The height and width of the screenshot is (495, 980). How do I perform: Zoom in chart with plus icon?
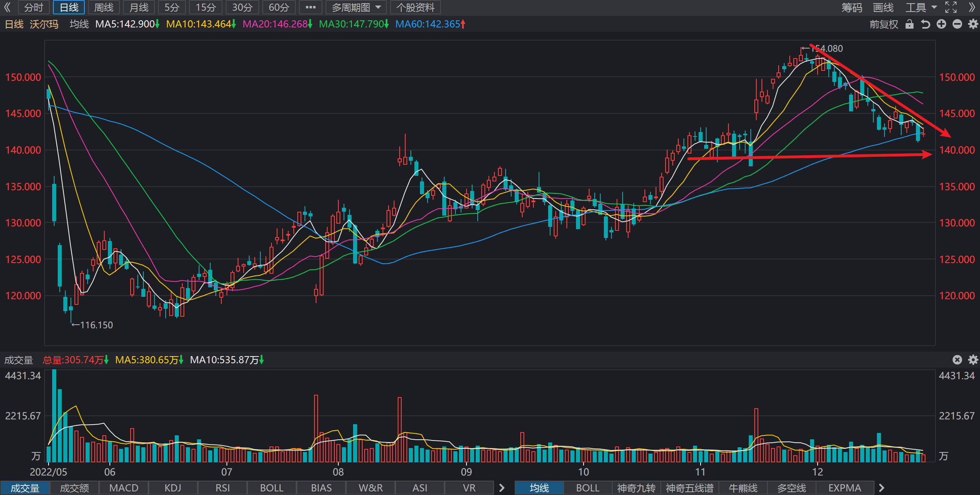[941, 24]
